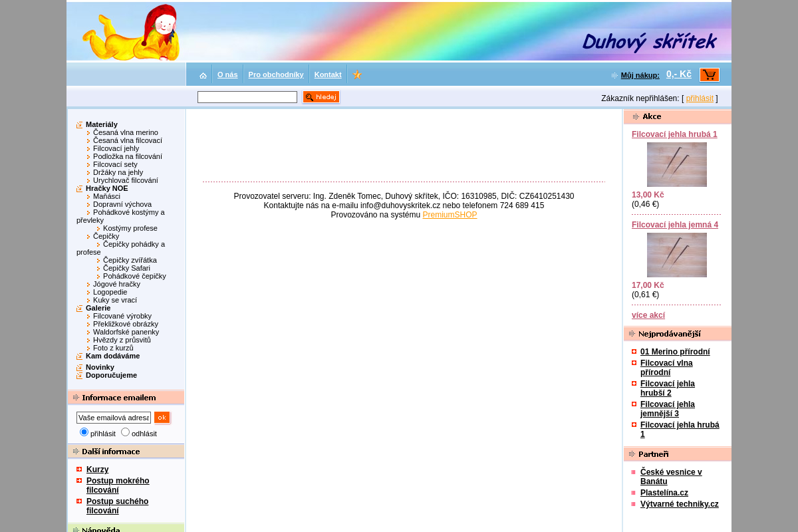Open Filcovací jehla hrubá 1 bestseller link

(x=680, y=430)
